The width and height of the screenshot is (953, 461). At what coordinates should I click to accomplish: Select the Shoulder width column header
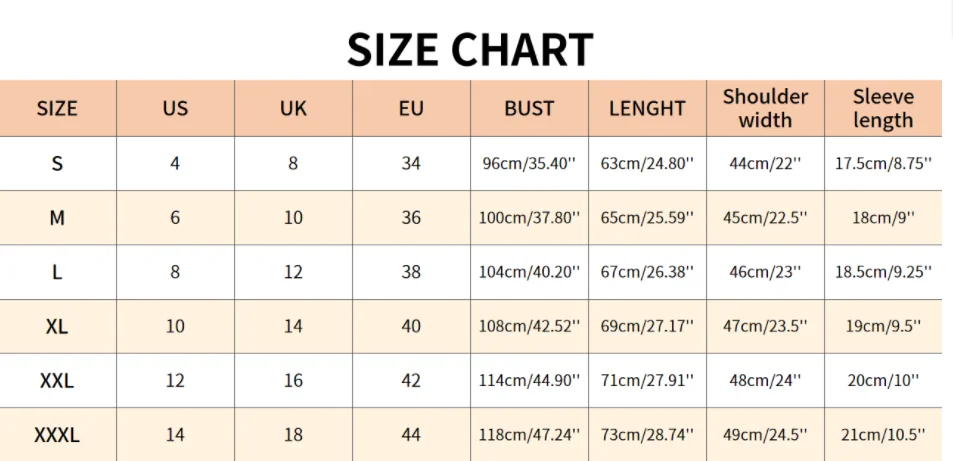(x=765, y=109)
